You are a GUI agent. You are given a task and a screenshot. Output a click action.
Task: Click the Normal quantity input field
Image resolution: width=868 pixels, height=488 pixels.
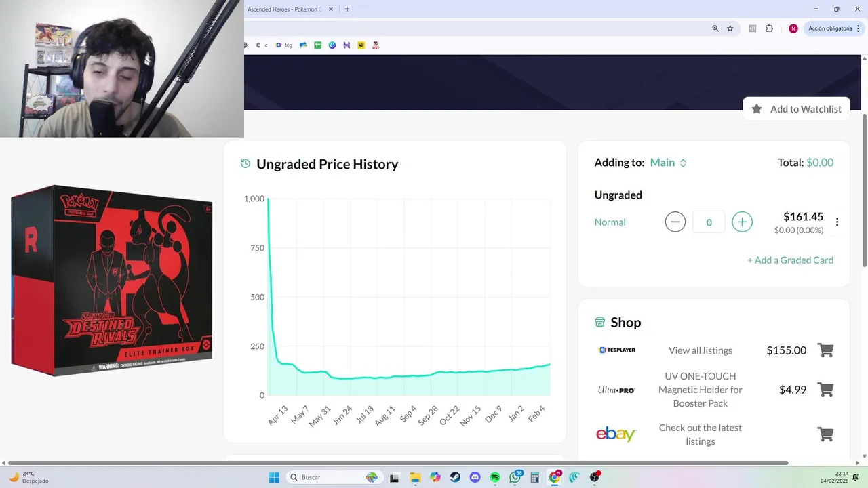[x=709, y=222]
